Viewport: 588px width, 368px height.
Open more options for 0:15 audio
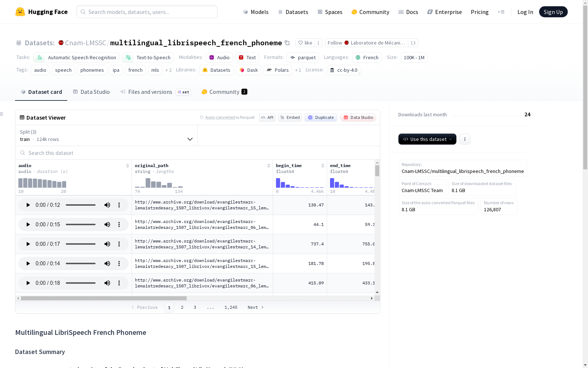coord(119,224)
